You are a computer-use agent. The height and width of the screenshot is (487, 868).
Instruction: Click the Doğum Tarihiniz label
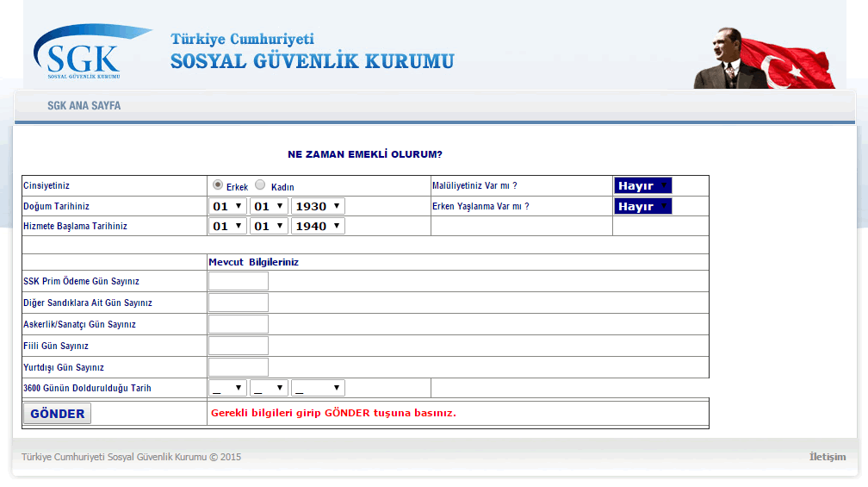tap(56, 206)
